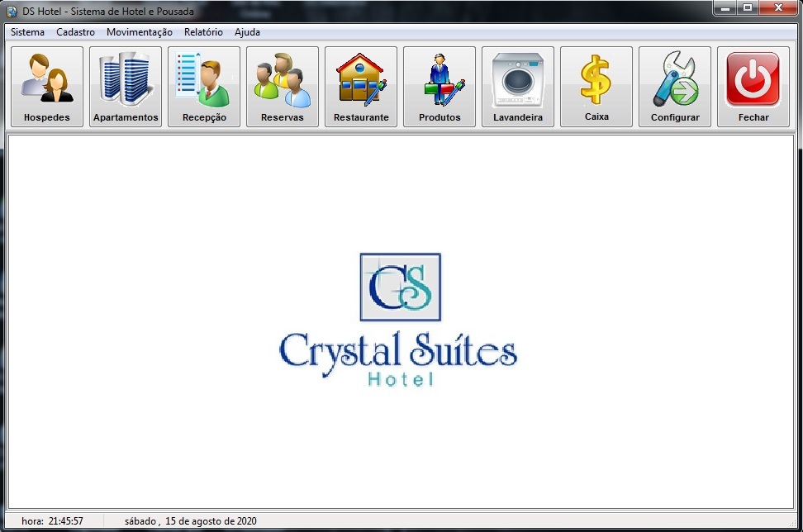
Task: Maximize the DS Hotel window
Action: [x=748, y=7]
